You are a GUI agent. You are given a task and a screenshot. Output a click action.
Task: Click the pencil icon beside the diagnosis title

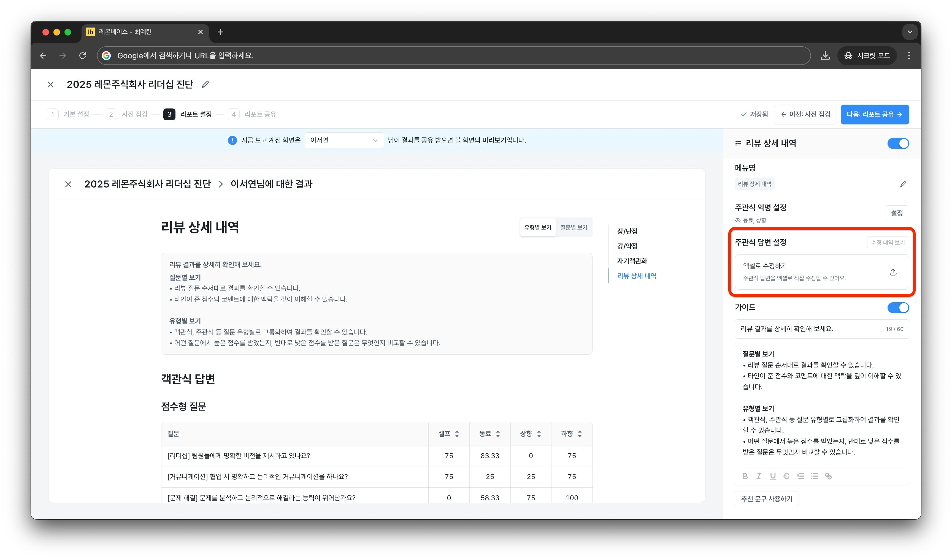(x=205, y=85)
